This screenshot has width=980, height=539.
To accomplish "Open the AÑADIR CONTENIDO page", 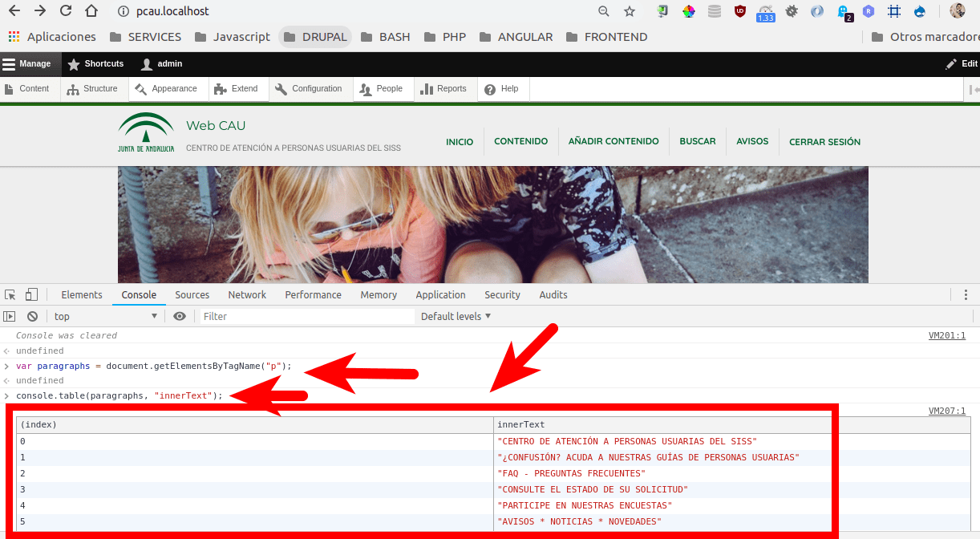I will coord(614,141).
